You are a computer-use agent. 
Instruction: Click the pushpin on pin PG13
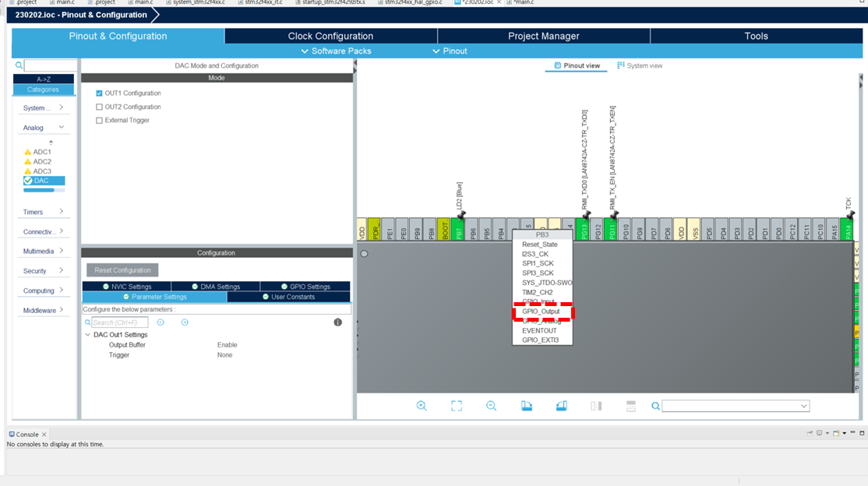click(x=586, y=214)
